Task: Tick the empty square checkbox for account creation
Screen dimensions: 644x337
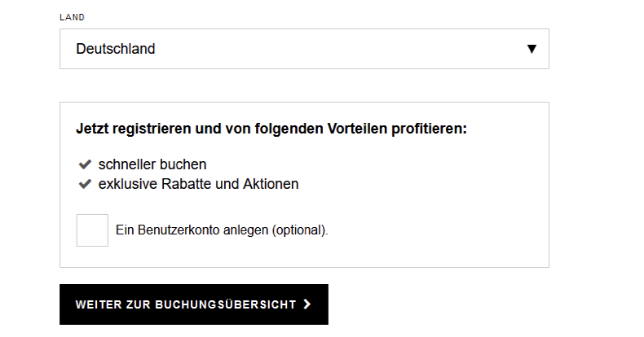Action: click(92, 230)
